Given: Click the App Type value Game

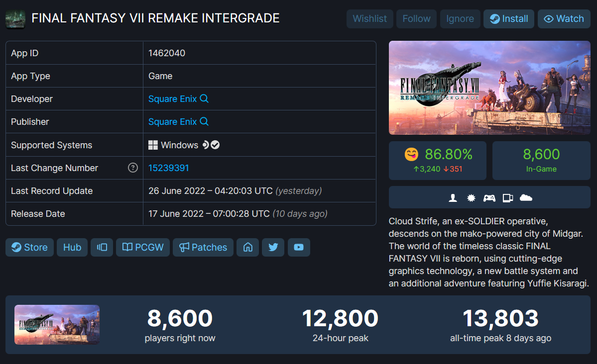Looking at the screenshot, I should (160, 76).
